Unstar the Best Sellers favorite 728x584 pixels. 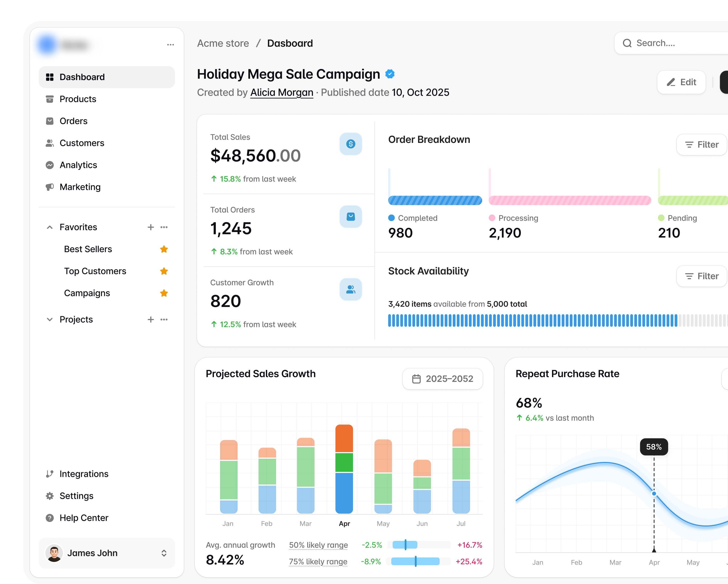[164, 249]
